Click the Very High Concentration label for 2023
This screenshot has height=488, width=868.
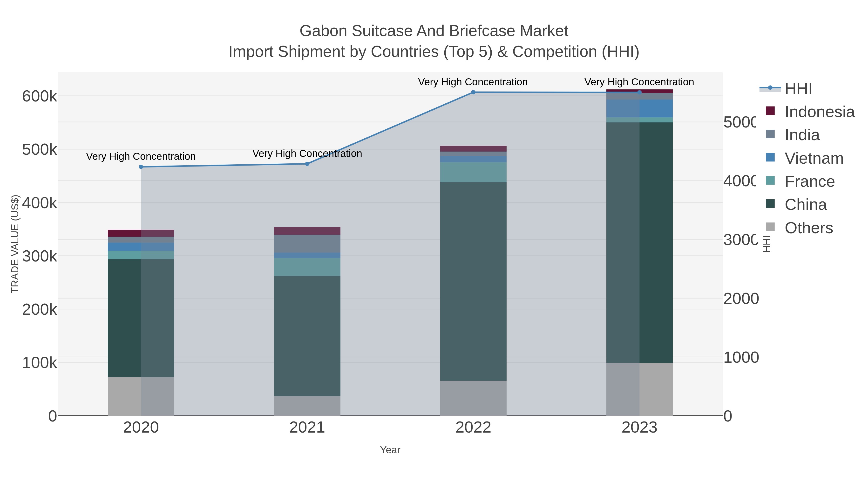[x=639, y=82]
